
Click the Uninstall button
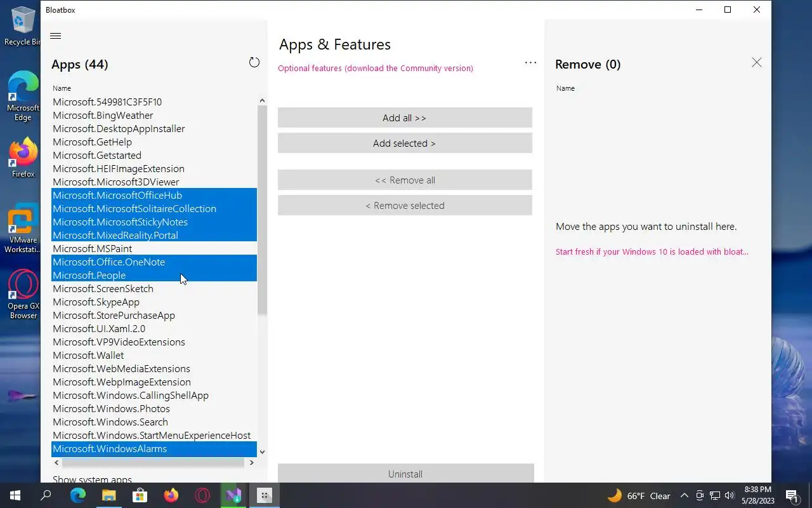click(x=405, y=474)
